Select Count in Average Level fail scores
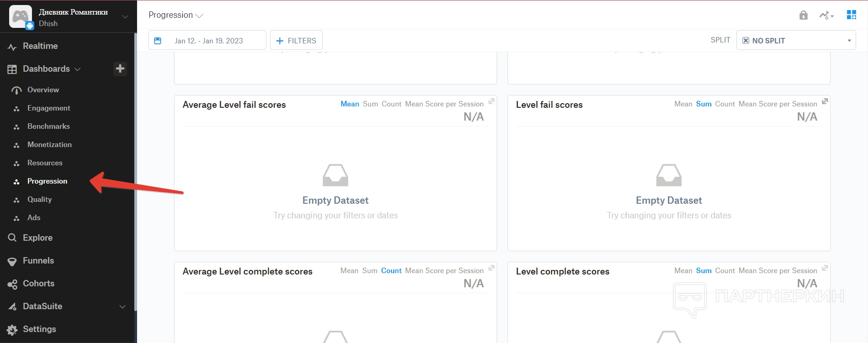Viewport: 868px width, 343px height. click(x=392, y=104)
